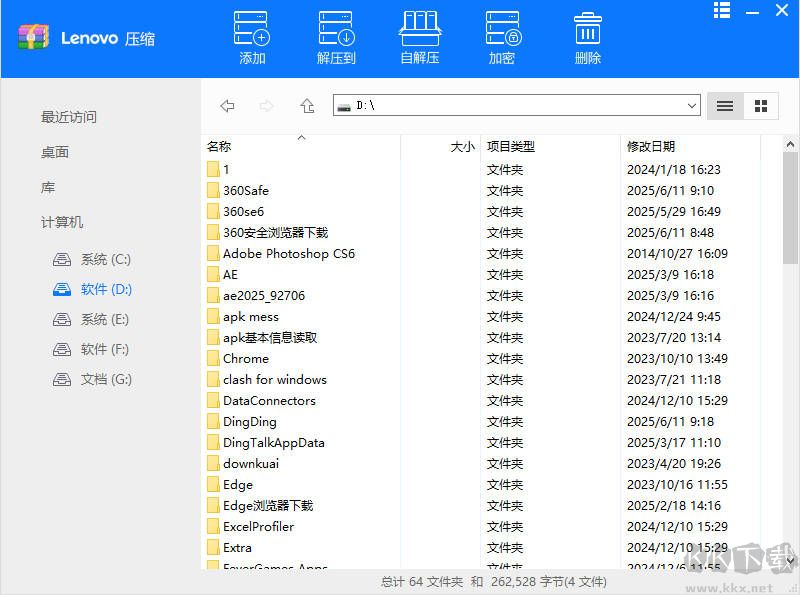Image resolution: width=800 pixels, height=595 pixels.
Task: Select the 360se6 folder icon
Action: (213, 211)
